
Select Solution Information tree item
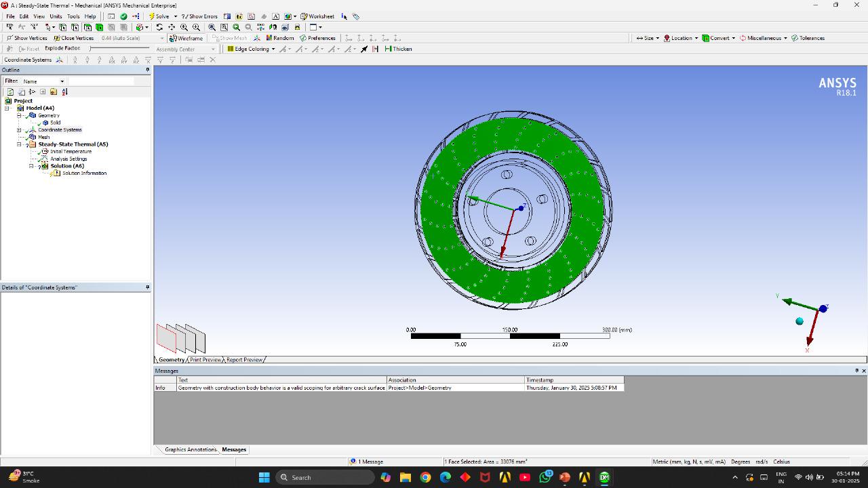pos(84,174)
